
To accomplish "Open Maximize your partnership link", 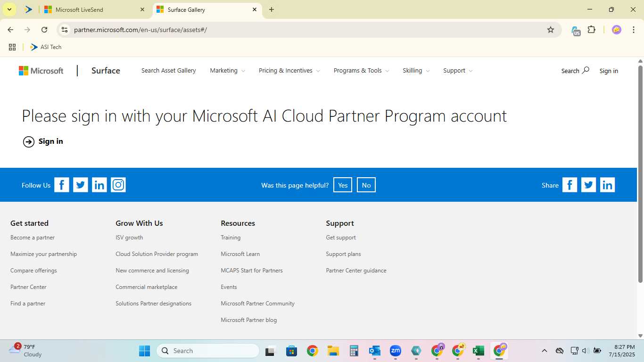I will (x=43, y=254).
